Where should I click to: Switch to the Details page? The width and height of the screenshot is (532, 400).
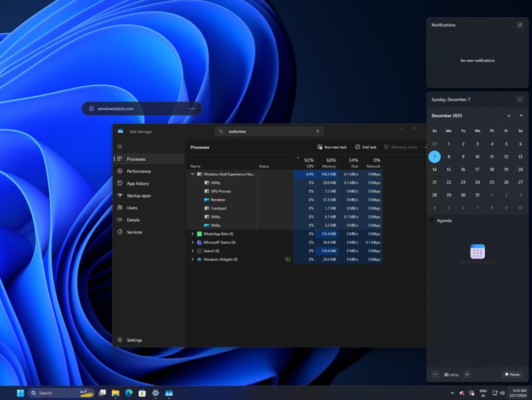coord(133,220)
